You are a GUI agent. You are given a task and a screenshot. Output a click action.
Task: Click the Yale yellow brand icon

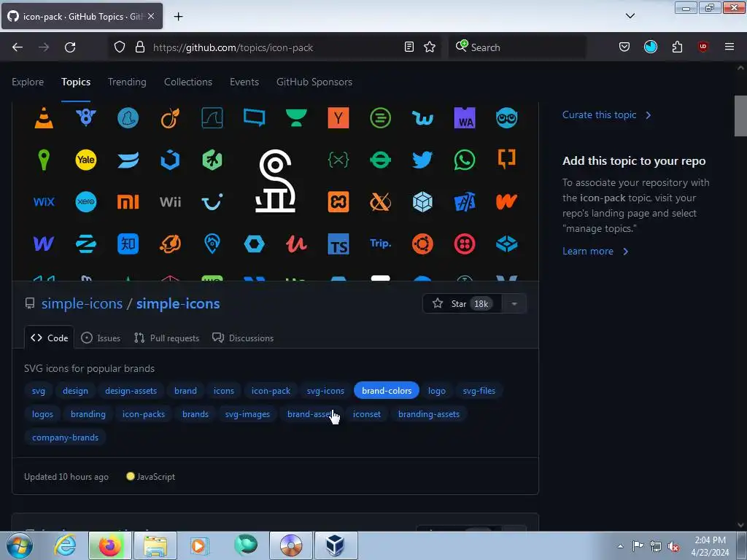tap(86, 160)
